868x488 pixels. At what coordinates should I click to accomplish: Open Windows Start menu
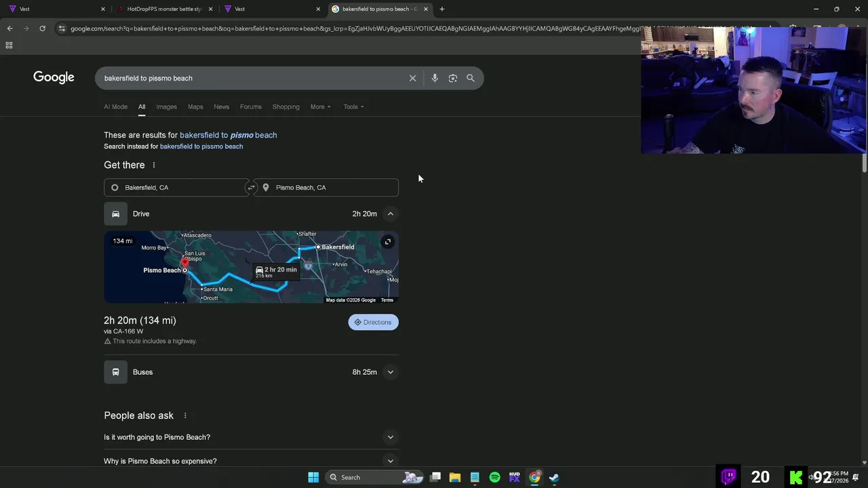pyautogui.click(x=313, y=477)
